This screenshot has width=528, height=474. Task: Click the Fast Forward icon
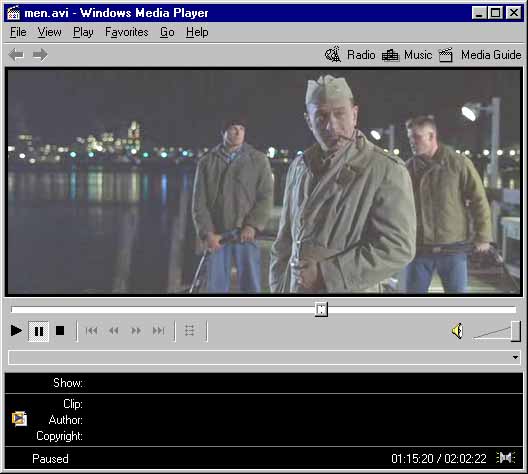tap(136, 331)
